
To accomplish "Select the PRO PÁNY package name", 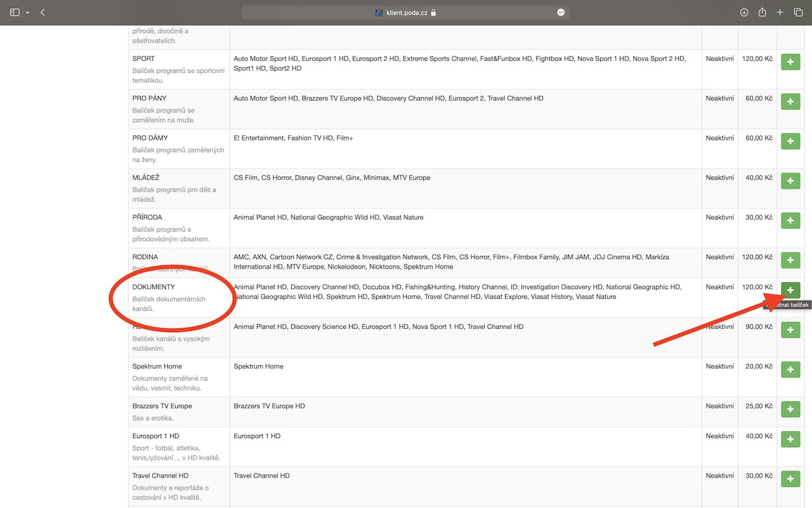I will 150,98.
